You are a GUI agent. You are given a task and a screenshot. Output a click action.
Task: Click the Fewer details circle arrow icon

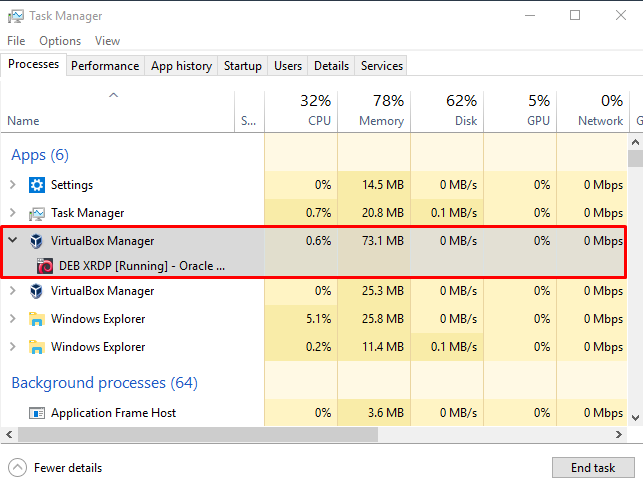(17, 467)
